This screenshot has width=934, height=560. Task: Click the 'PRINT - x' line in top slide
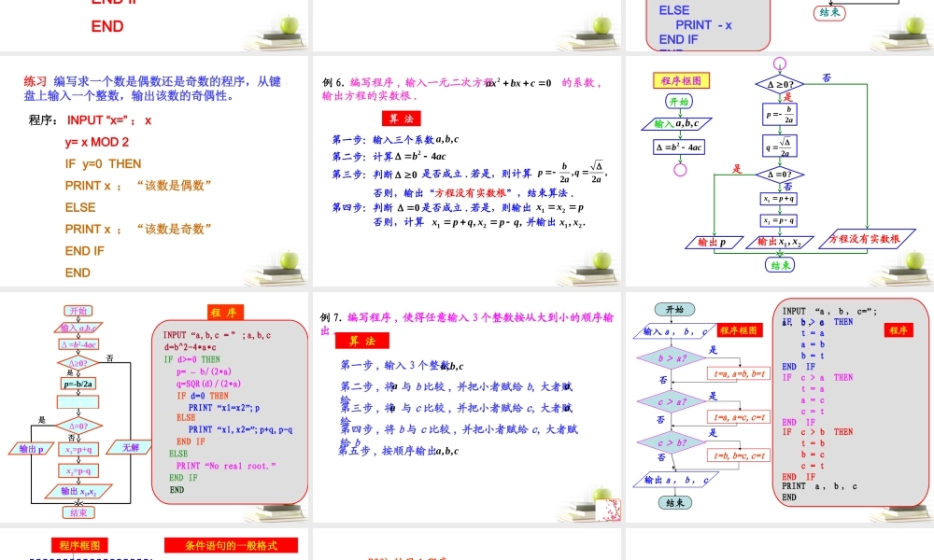703,25
